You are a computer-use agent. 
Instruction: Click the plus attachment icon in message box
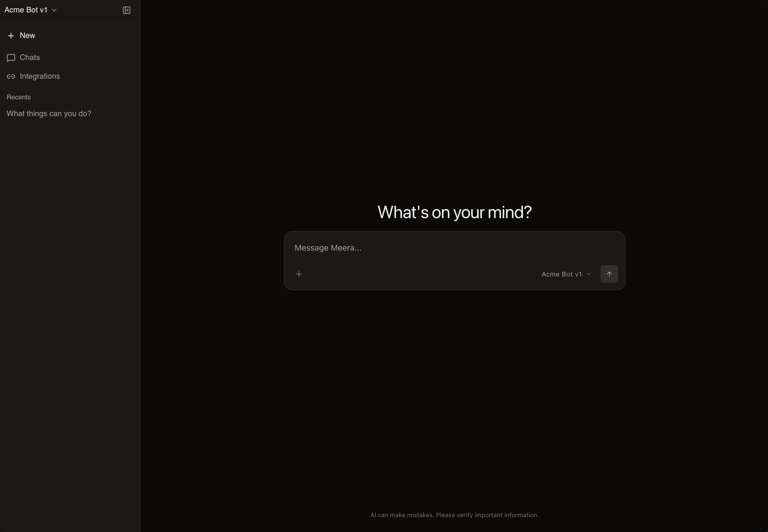click(x=299, y=274)
